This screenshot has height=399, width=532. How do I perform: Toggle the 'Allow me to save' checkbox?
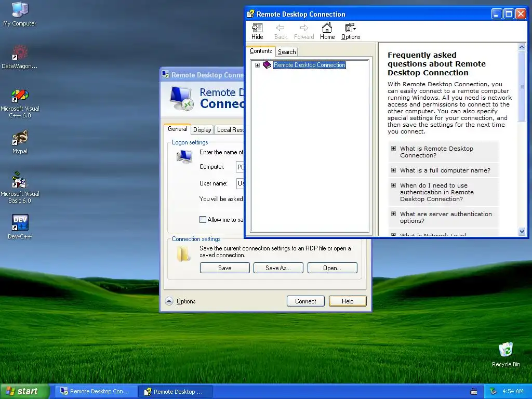click(203, 220)
